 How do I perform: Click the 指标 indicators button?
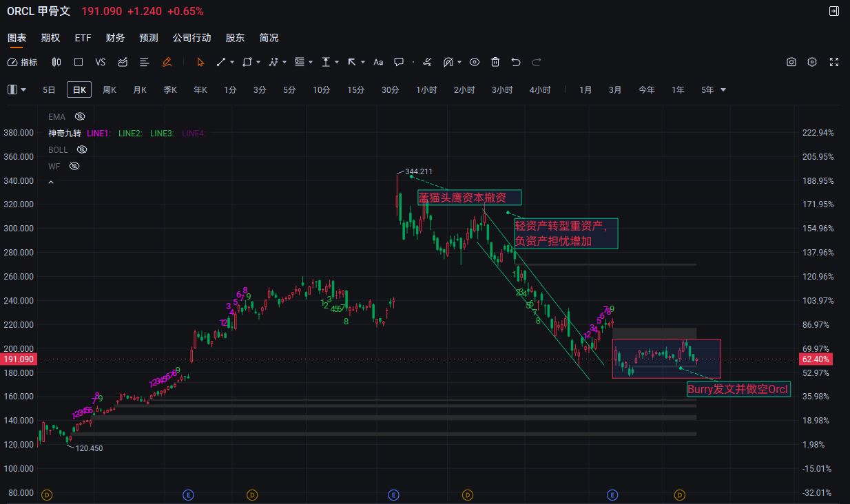[23, 62]
